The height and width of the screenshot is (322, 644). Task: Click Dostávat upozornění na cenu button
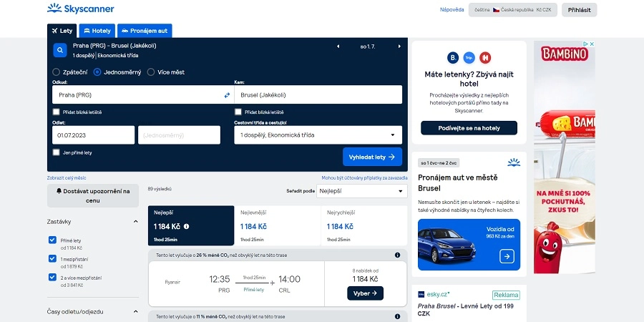[x=93, y=196]
